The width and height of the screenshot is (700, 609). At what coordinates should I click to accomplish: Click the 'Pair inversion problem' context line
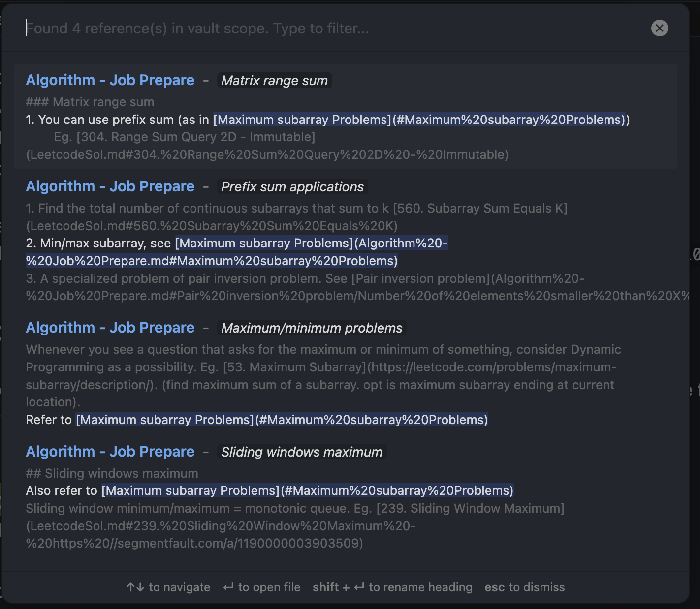coord(358,287)
